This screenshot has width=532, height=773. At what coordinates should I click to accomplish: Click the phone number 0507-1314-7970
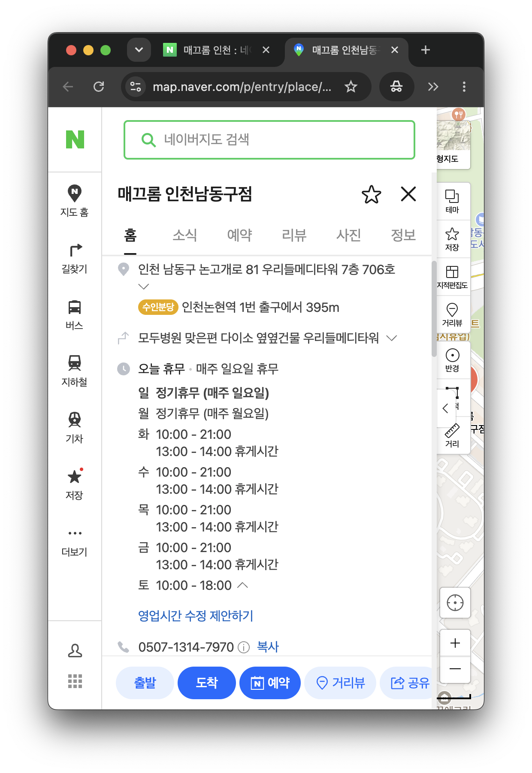tap(186, 647)
